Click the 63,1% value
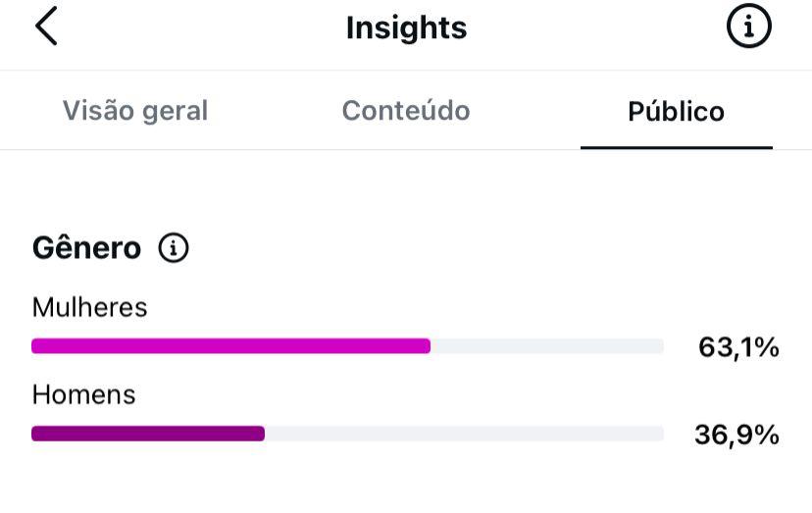 [x=738, y=347]
